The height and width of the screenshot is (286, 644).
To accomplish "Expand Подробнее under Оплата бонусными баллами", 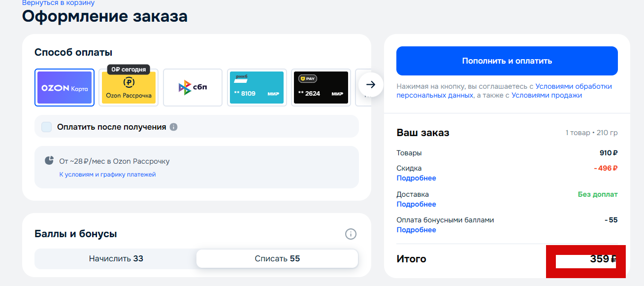I will click(x=417, y=230).
